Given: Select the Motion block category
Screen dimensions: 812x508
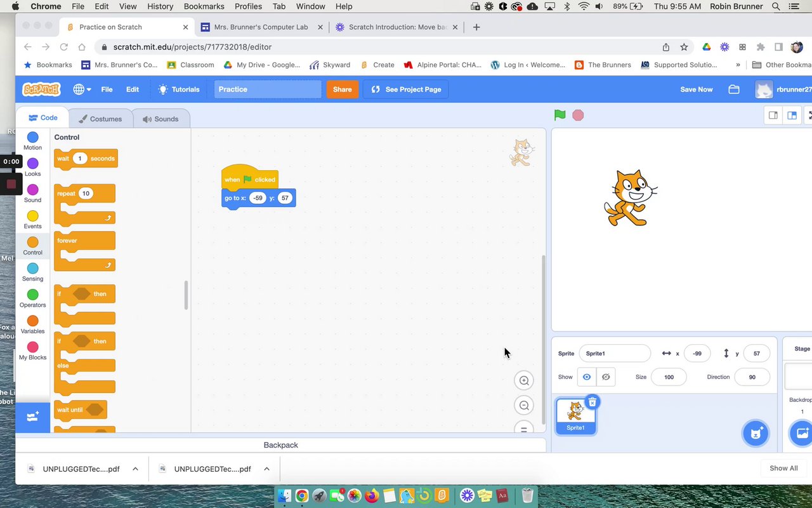Looking at the screenshot, I should [x=32, y=141].
